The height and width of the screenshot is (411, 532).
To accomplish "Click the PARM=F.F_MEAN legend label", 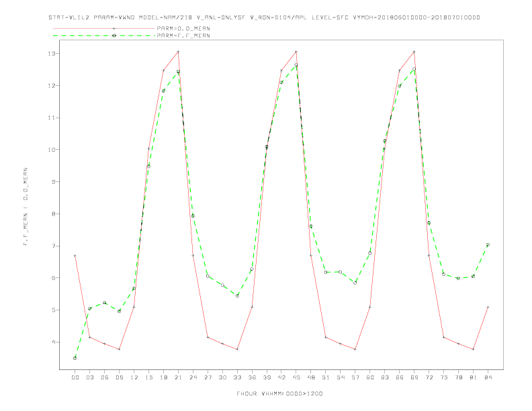I will click(183, 36).
